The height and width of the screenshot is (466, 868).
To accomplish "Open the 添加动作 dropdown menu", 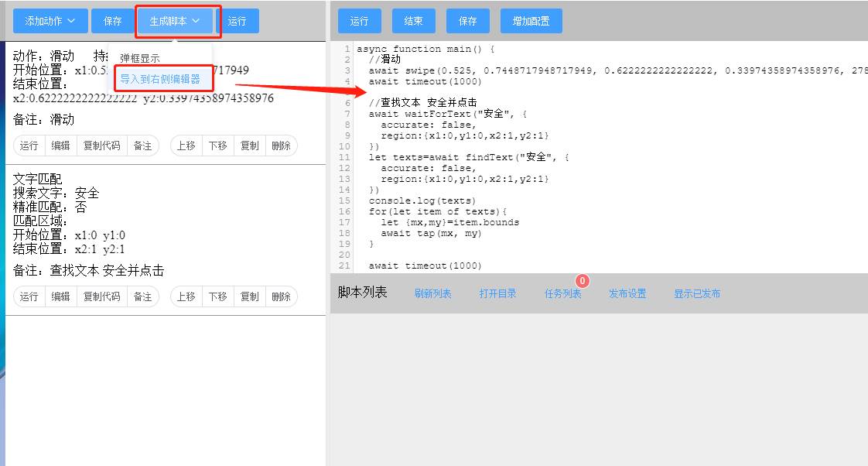I will 50,21.
